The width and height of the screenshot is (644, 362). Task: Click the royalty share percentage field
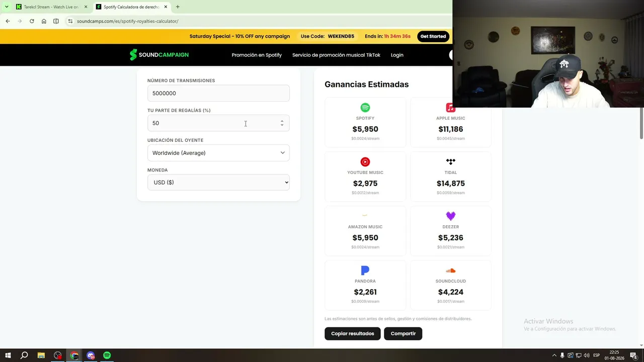point(218,123)
